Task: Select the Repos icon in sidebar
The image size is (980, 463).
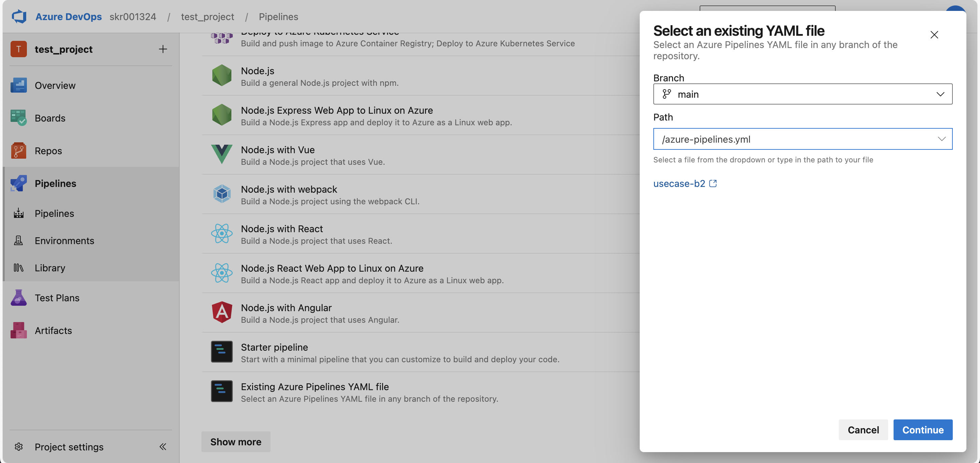Action: click(19, 150)
